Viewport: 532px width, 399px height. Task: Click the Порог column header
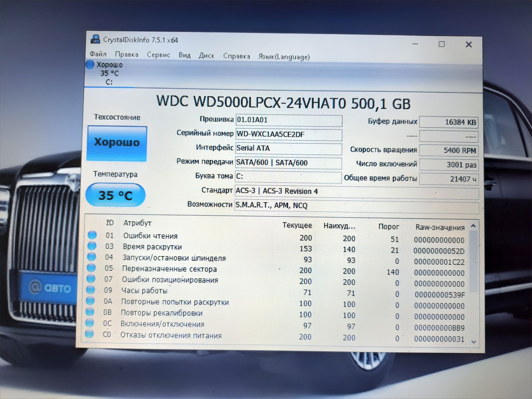(389, 227)
